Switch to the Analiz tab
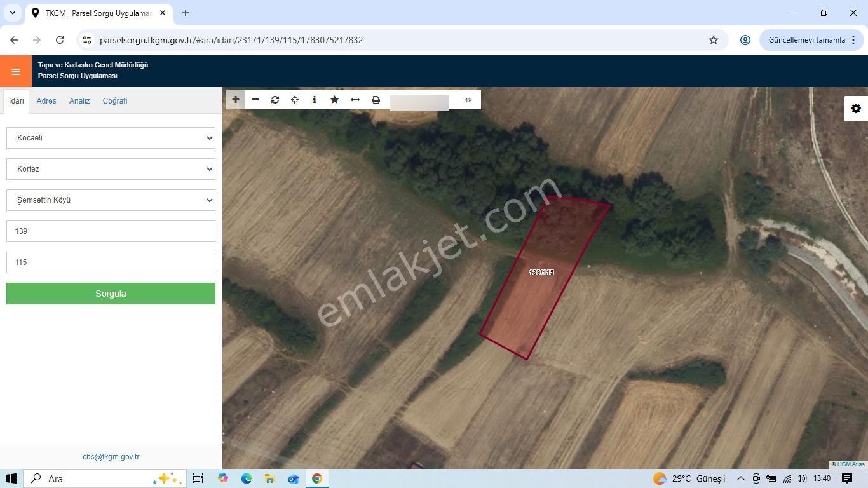 tap(79, 101)
